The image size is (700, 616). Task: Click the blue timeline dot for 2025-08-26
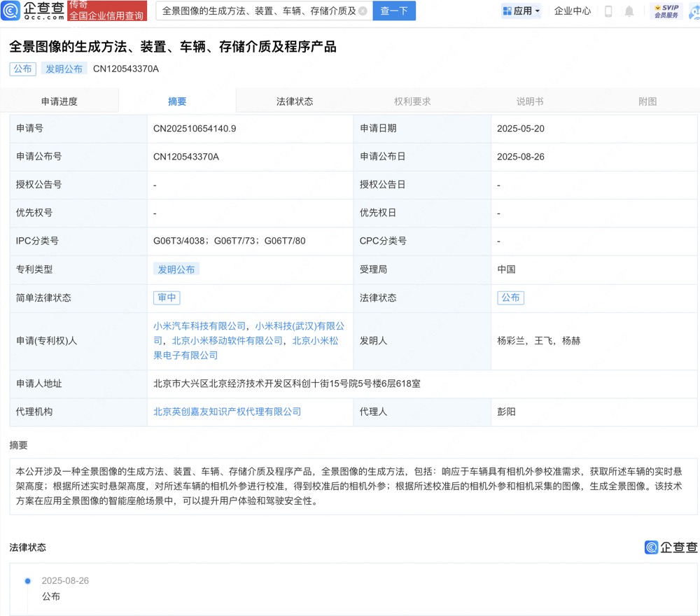[28, 581]
